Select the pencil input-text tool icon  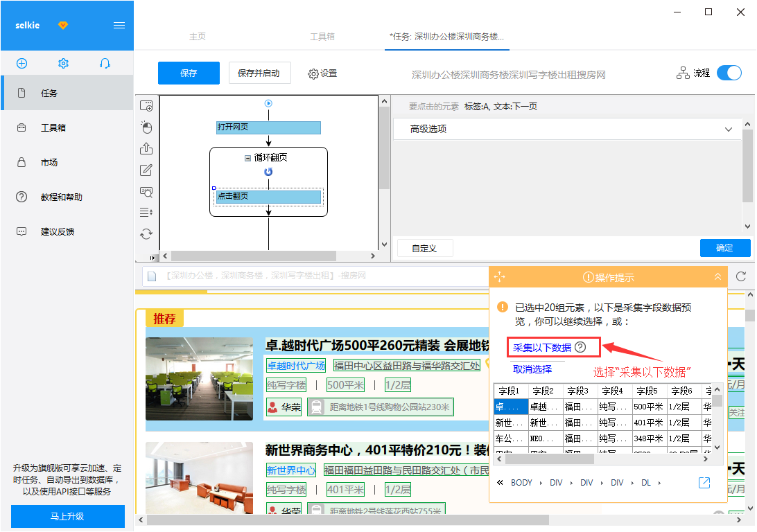pos(146,170)
